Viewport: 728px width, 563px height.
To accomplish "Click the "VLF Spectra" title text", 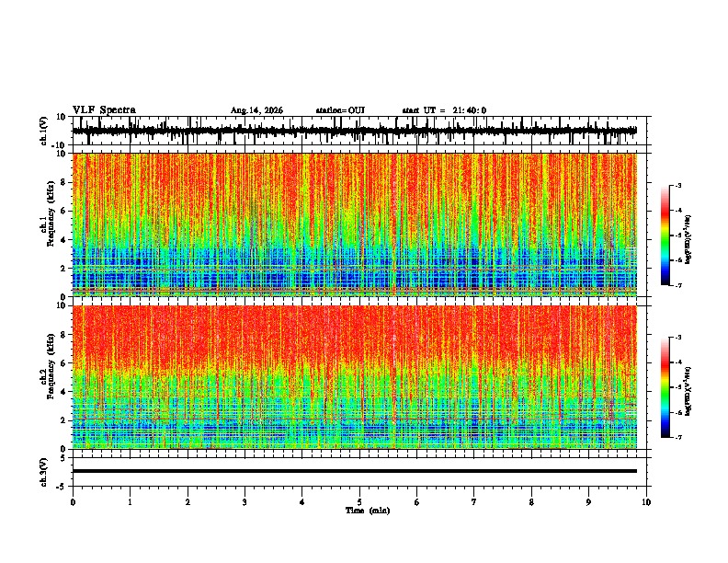I will pos(104,110).
